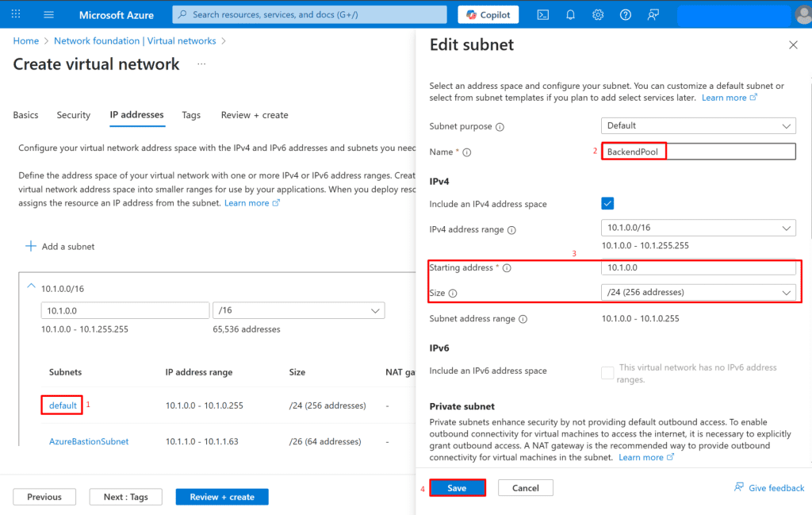The height and width of the screenshot is (515, 812).
Task: Launch Copilot from the top bar
Action: click(488, 14)
